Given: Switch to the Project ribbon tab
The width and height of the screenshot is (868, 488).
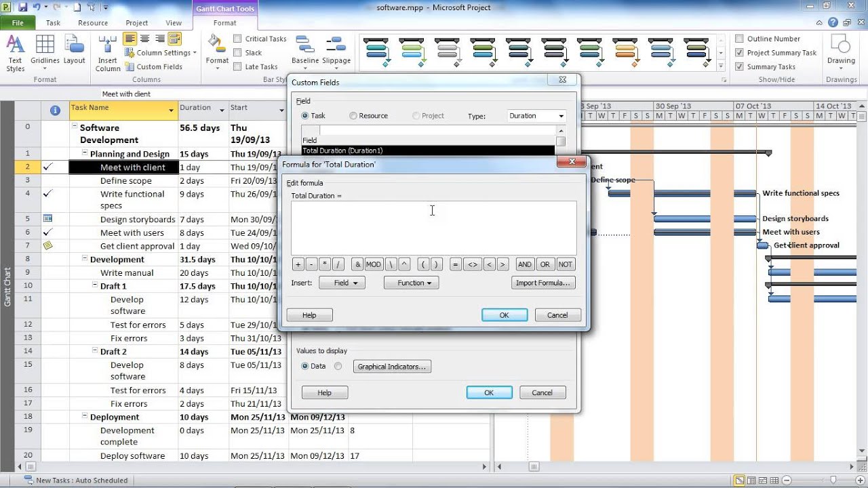Looking at the screenshot, I should (137, 22).
